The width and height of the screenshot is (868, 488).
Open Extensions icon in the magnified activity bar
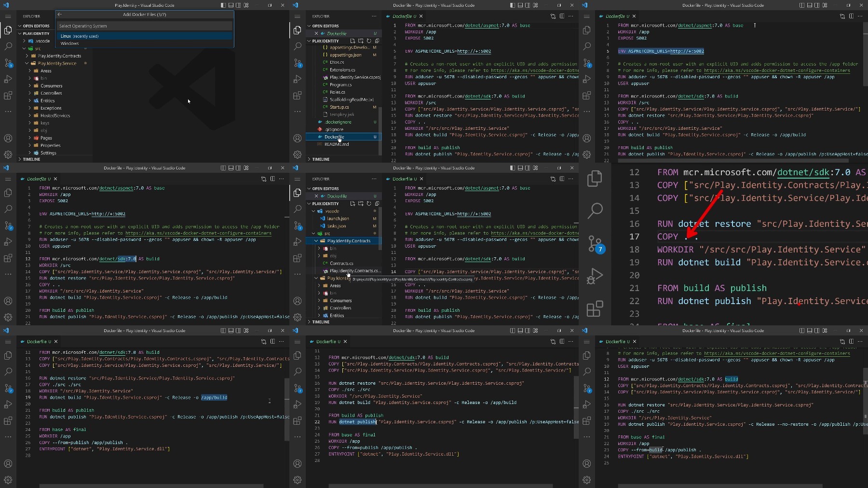click(x=595, y=308)
